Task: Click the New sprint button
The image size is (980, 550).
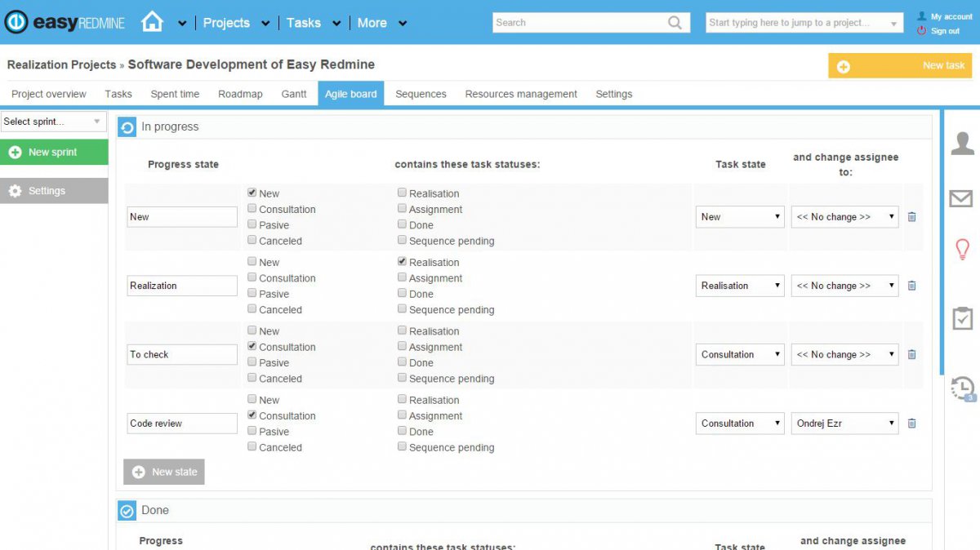Action: point(53,152)
